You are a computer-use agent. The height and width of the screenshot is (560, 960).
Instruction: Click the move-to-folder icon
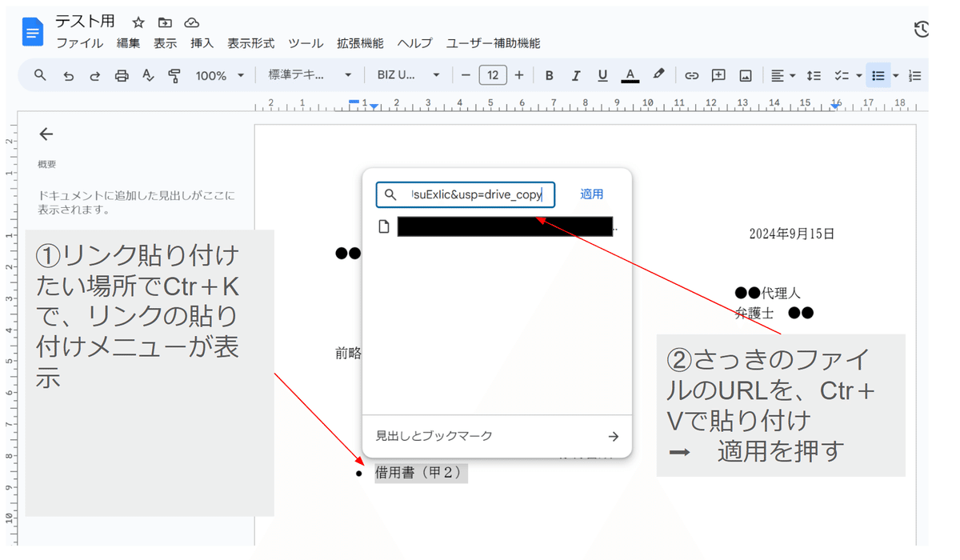(165, 22)
